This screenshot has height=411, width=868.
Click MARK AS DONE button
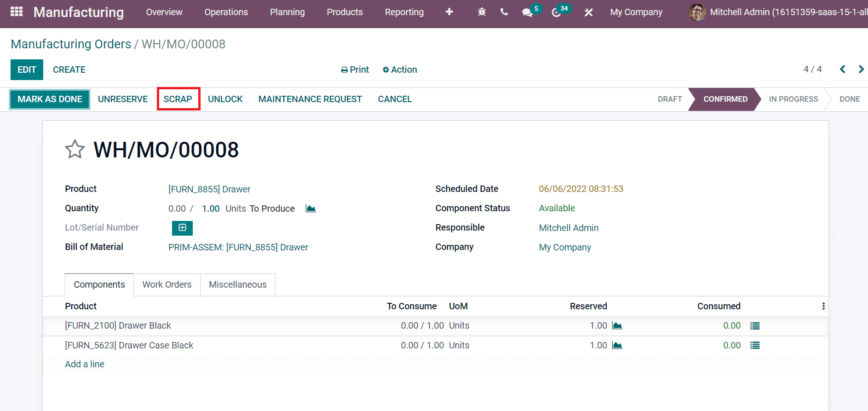coord(50,99)
